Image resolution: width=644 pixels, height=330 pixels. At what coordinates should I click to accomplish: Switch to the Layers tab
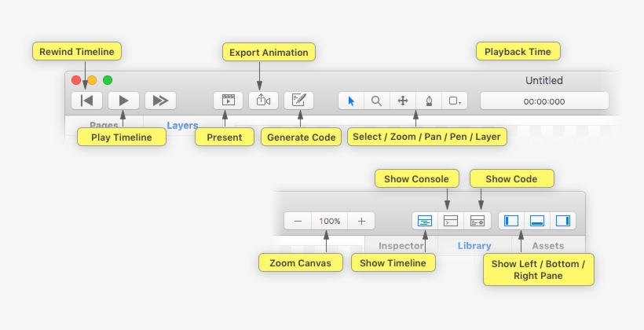[x=182, y=125]
